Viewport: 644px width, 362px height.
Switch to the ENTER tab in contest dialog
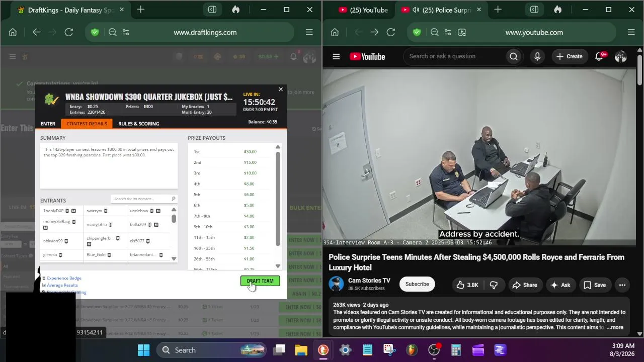[x=48, y=124]
